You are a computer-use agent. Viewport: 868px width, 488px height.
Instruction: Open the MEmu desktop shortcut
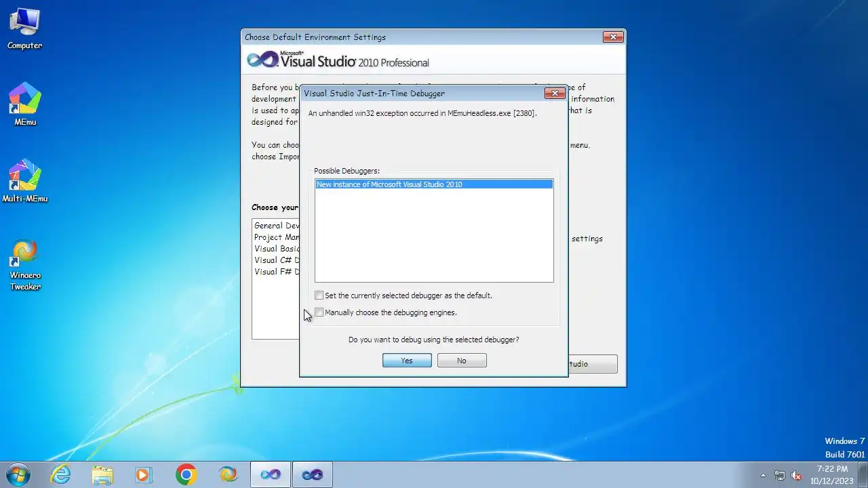coord(25,104)
